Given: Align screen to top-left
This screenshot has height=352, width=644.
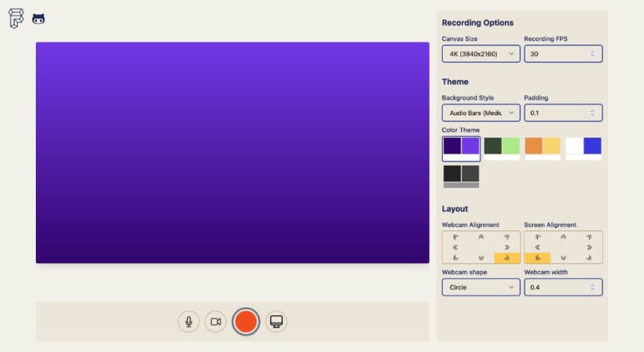Looking at the screenshot, I should click(x=538, y=237).
